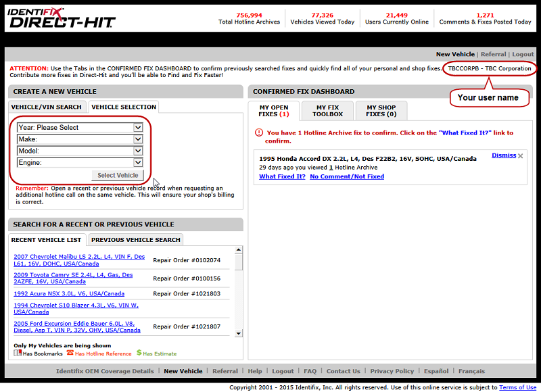Open the Privacy Policy footer link

tap(392, 371)
